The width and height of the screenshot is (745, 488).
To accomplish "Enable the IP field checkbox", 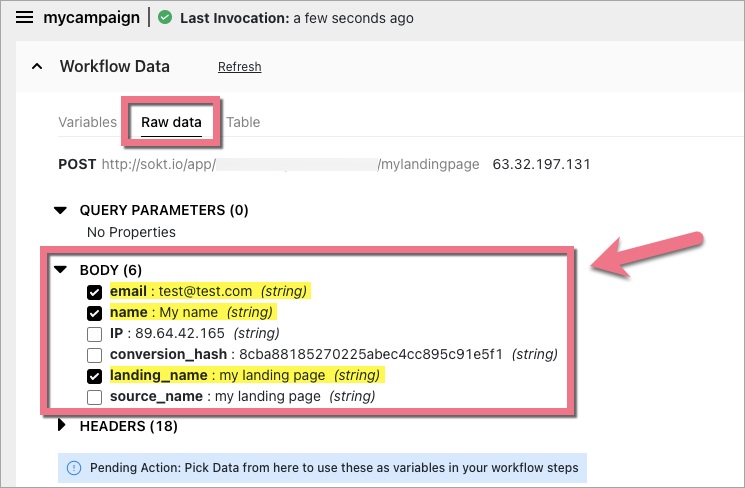I will 95,334.
